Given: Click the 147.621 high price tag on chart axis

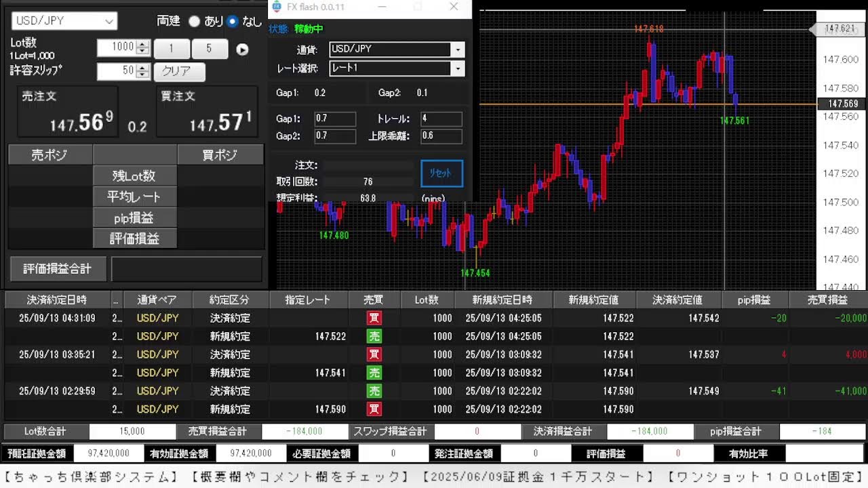Looking at the screenshot, I should click(x=838, y=28).
